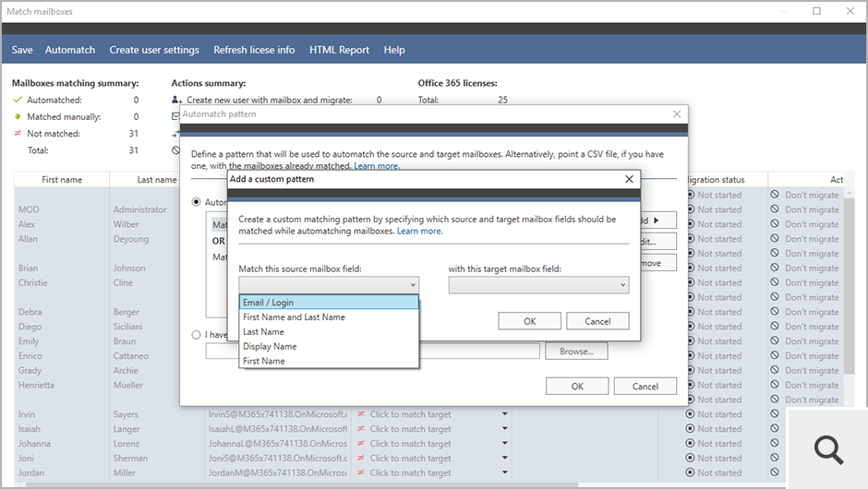The height and width of the screenshot is (489, 868).
Task: Click Automatch in the toolbar
Action: (70, 50)
